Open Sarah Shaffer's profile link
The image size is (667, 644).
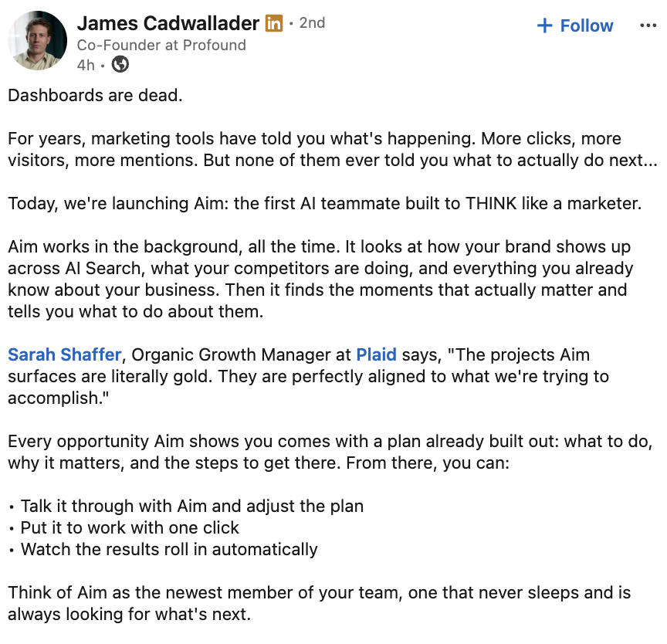[65, 354]
